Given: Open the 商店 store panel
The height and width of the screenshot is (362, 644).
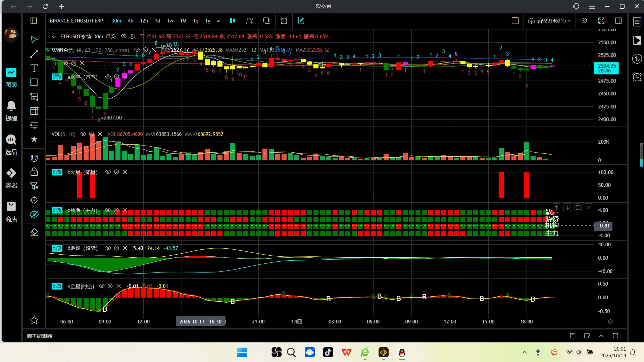Looking at the screenshot, I should [x=11, y=212].
